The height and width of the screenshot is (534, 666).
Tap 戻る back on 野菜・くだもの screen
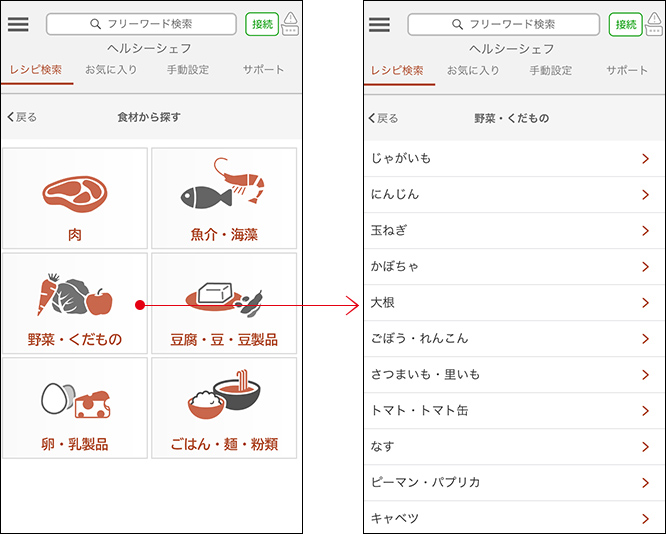point(384,118)
